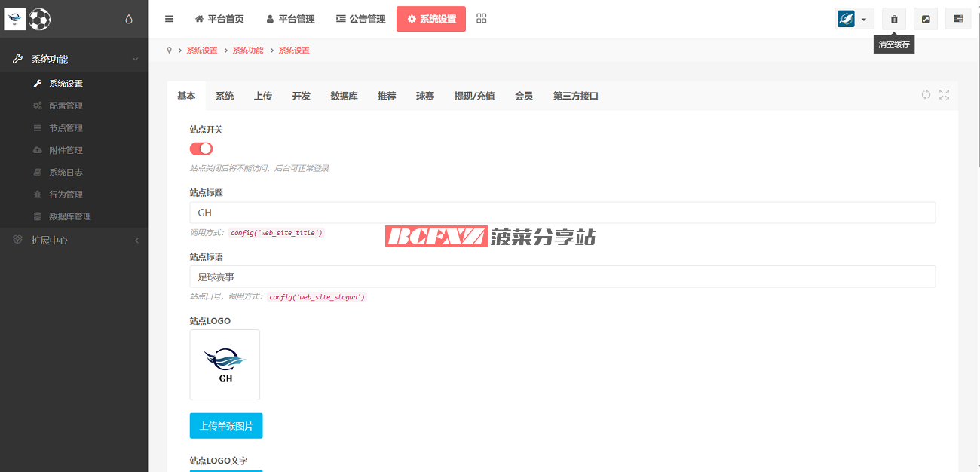The image size is (980, 472).
Task: Toggle the 站点开关 site switch off
Action: point(201,149)
